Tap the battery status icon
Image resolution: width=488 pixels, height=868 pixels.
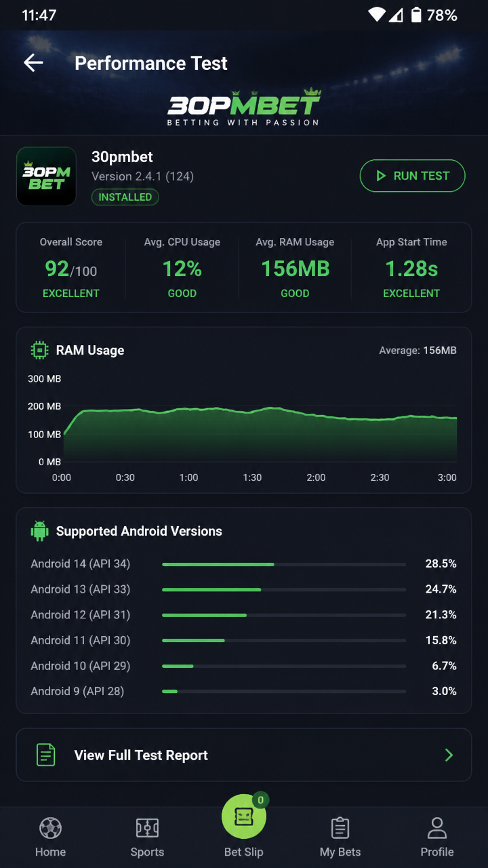point(416,15)
